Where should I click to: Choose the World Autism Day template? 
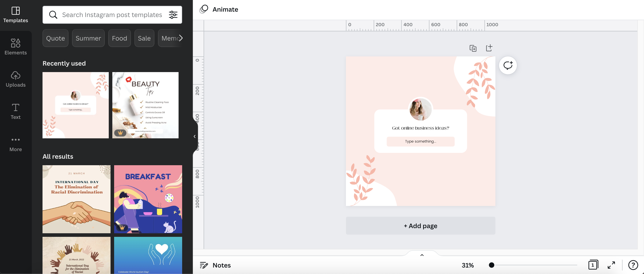pyautogui.click(x=148, y=255)
